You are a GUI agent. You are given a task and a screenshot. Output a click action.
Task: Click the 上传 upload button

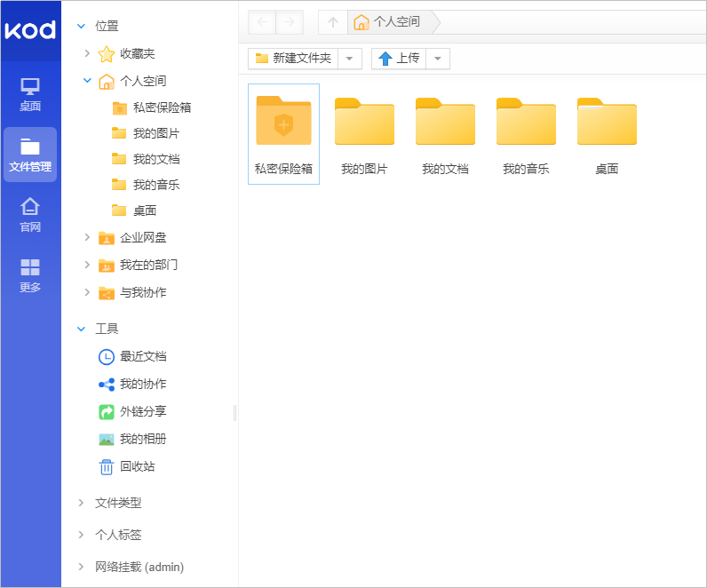(399, 59)
